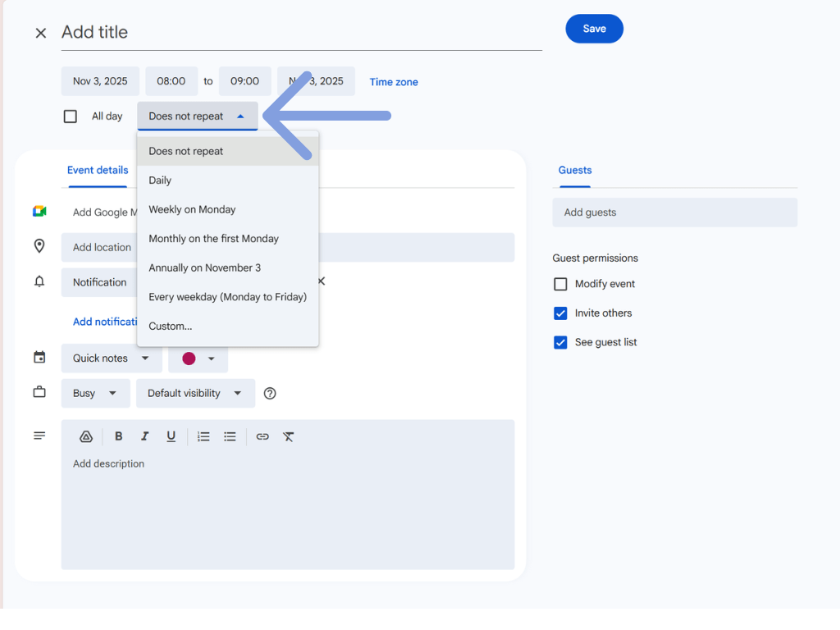Insert a numbered list
Image resolution: width=840 pixels, height=630 pixels.
click(203, 436)
